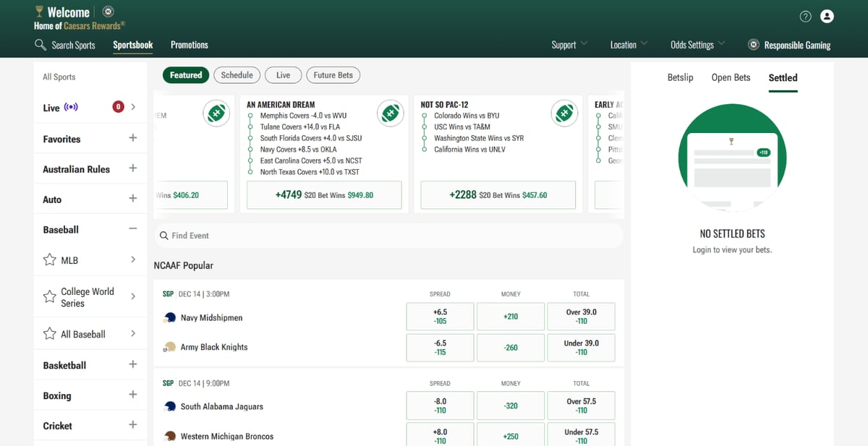
Task: Click Army Black Knights helmet icon
Action: (170, 347)
